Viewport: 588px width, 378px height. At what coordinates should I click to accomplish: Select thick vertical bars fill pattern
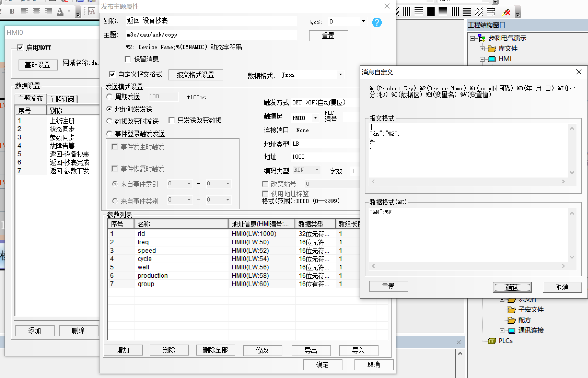455,11
